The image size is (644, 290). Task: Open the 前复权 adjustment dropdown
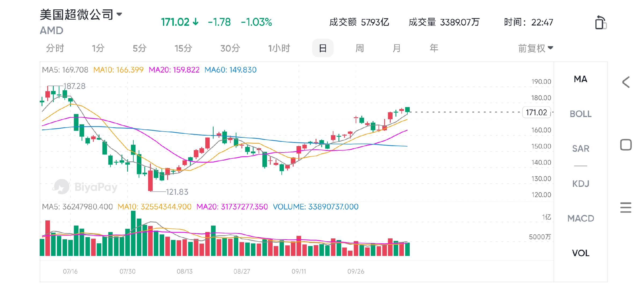click(x=536, y=48)
